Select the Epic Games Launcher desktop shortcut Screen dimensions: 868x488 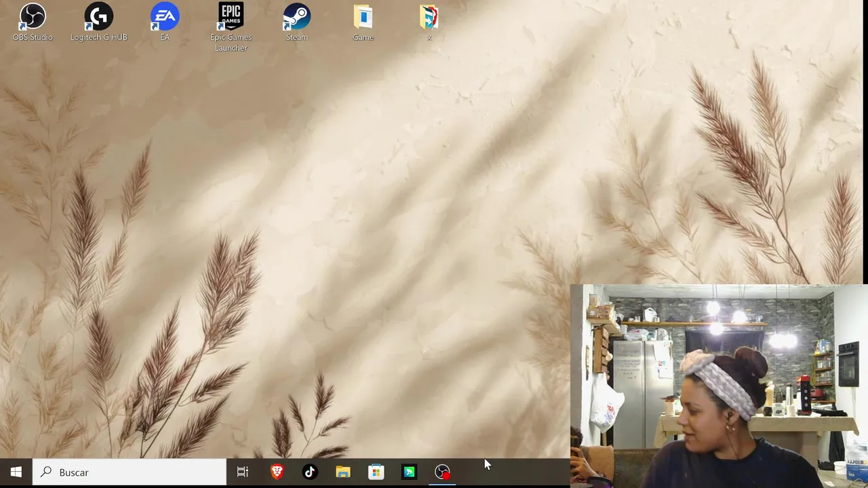231,27
